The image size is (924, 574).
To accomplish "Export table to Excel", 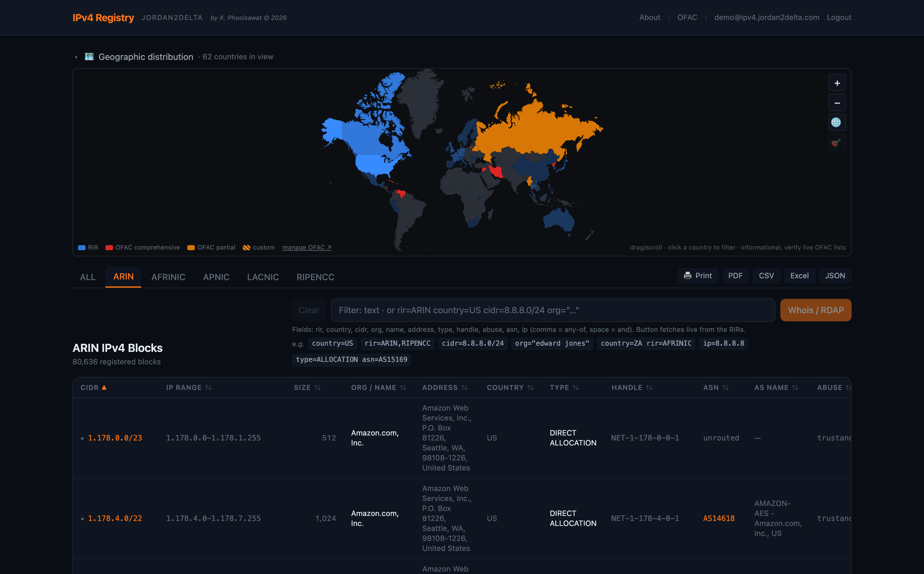I will click(799, 275).
